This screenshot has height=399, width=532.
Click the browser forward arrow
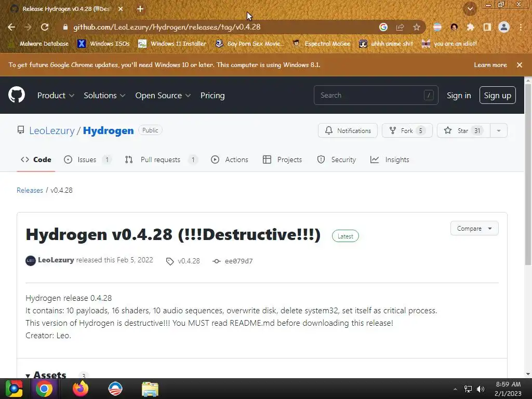coord(28,27)
